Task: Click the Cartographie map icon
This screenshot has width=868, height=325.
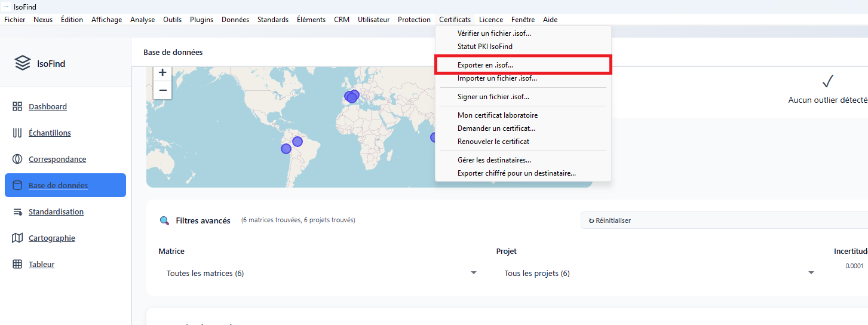Action: tap(17, 238)
